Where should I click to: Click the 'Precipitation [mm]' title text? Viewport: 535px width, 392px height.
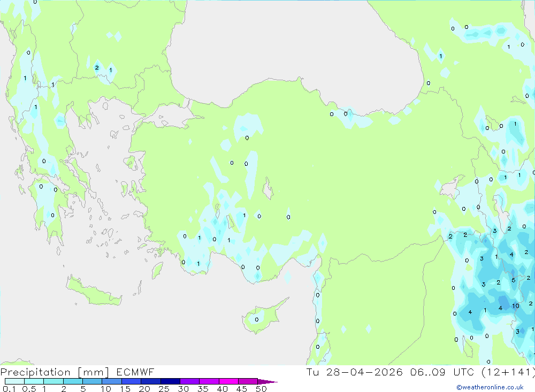pos(55,372)
